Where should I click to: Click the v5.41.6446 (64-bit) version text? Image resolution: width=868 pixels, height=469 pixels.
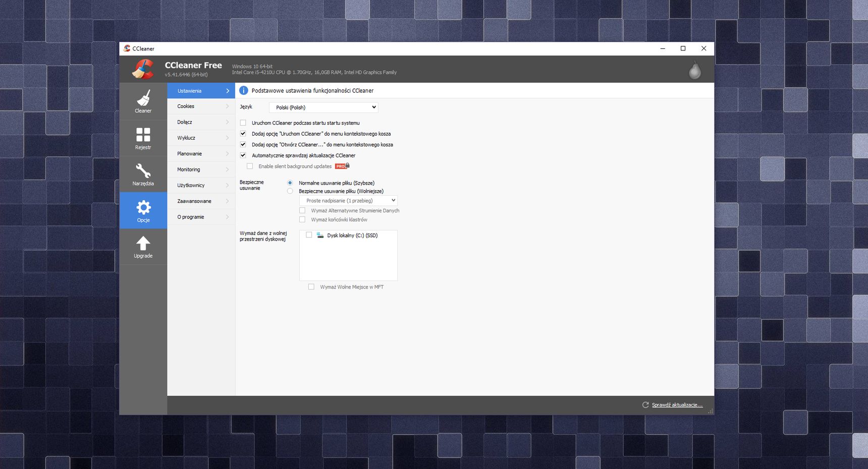click(x=186, y=75)
